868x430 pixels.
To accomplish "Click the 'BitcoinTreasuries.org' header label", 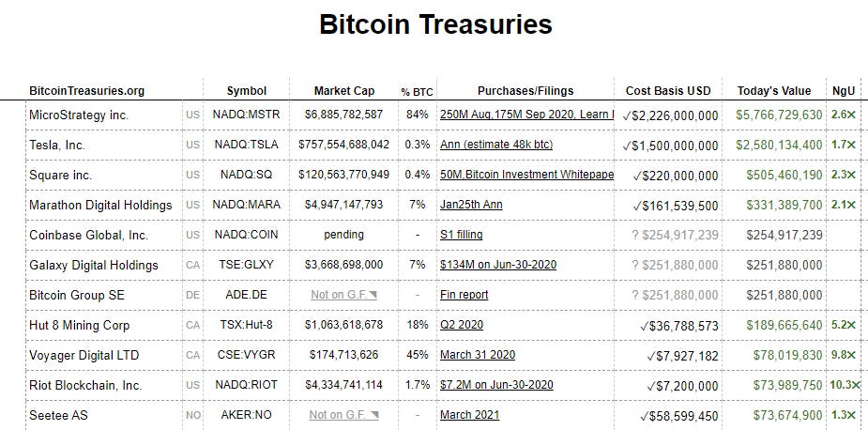I will (87, 91).
